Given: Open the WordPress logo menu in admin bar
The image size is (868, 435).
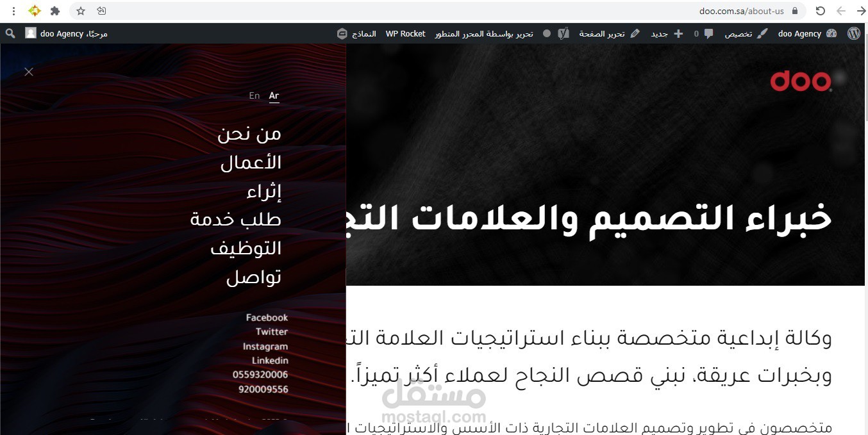Looking at the screenshot, I should coord(854,33).
